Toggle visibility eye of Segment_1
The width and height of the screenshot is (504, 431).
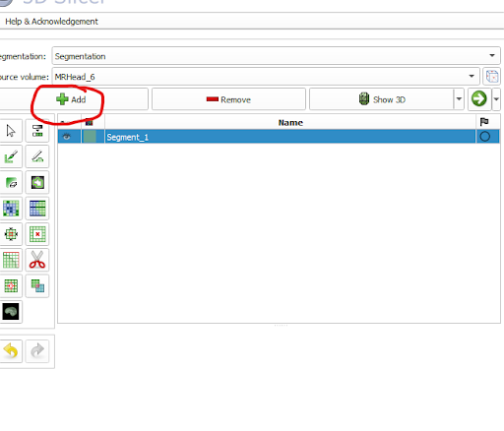pyautogui.click(x=67, y=137)
